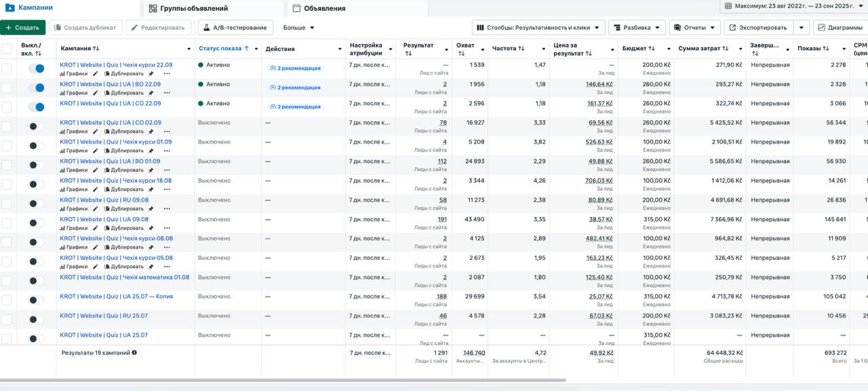Open the Столбцы columns dropdown
This screenshot has height=391, width=868.
click(538, 28)
